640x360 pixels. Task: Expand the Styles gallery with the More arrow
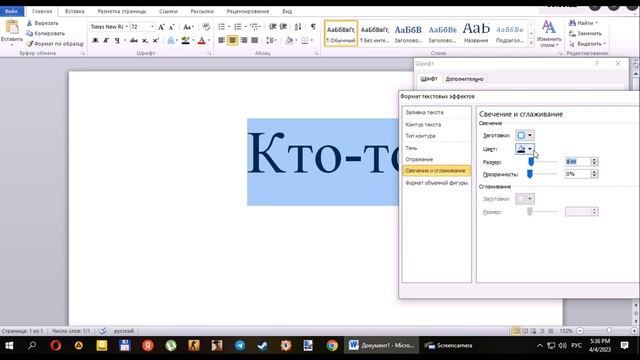coord(531,42)
